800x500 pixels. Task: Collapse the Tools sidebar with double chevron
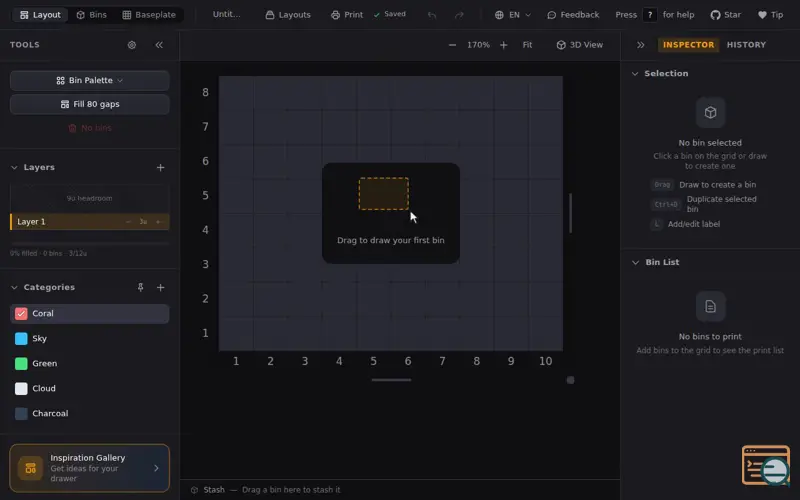tap(159, 45)
